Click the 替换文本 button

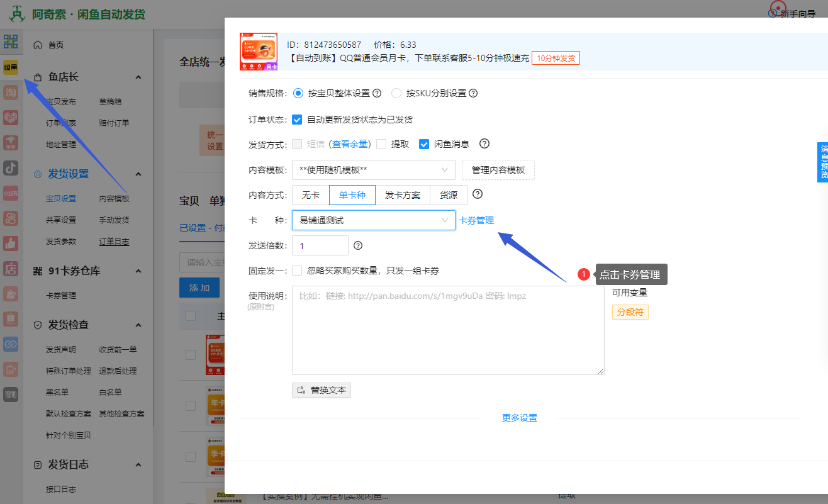click(x=322, y=390)
